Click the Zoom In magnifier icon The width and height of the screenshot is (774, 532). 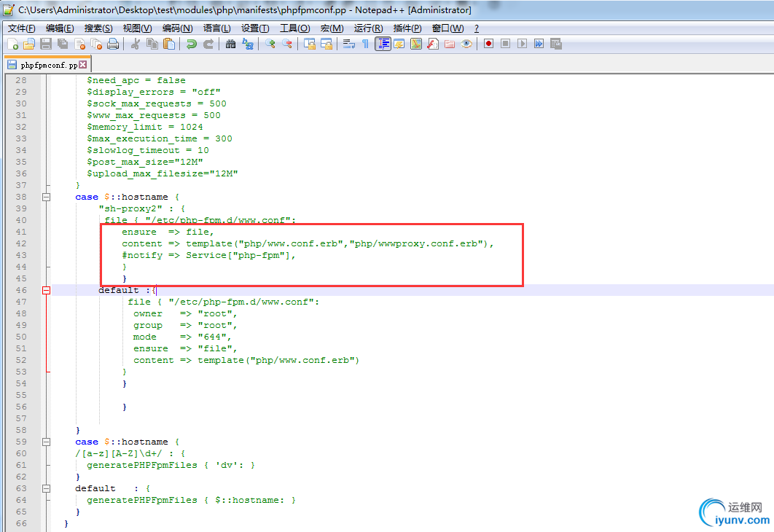click(x=270, y=44)
